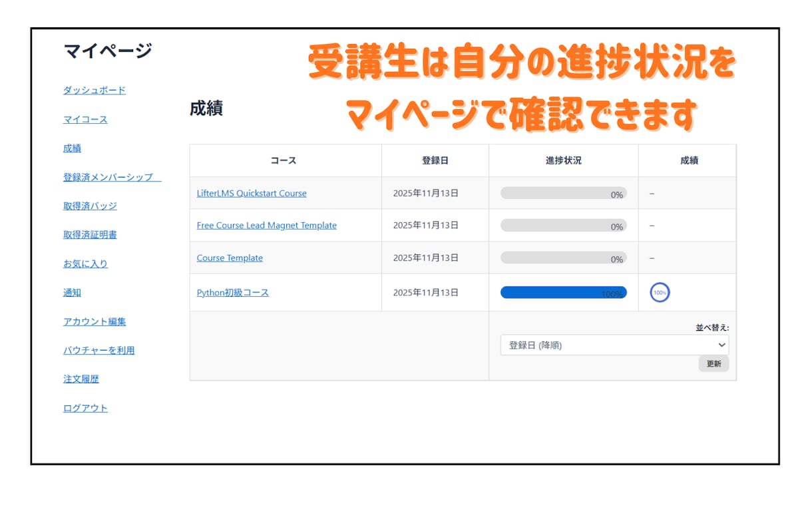Go to お気に入り in the sidebar

[x=85, y=263]
